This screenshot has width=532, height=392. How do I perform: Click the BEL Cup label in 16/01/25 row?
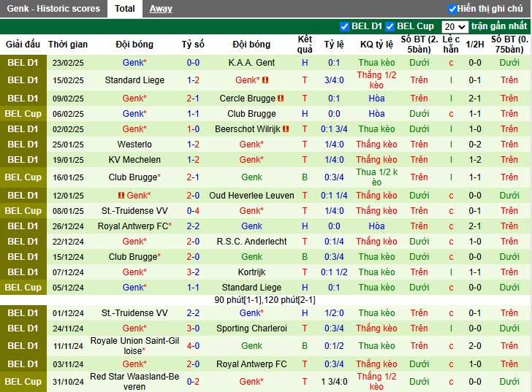click(23, 177)
